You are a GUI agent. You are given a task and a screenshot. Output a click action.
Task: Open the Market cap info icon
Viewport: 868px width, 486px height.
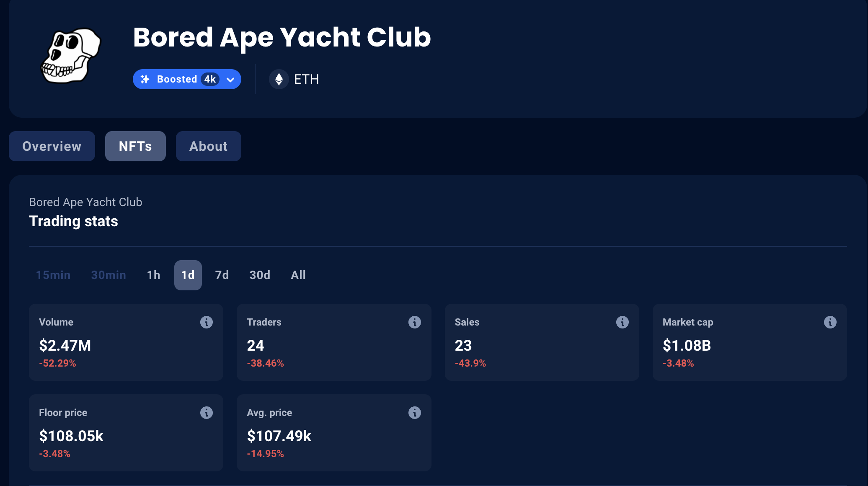(831, 322)
